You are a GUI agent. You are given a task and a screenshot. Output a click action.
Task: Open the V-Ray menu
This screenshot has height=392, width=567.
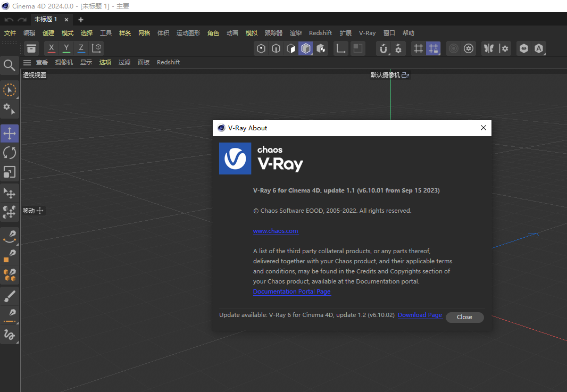368,33
